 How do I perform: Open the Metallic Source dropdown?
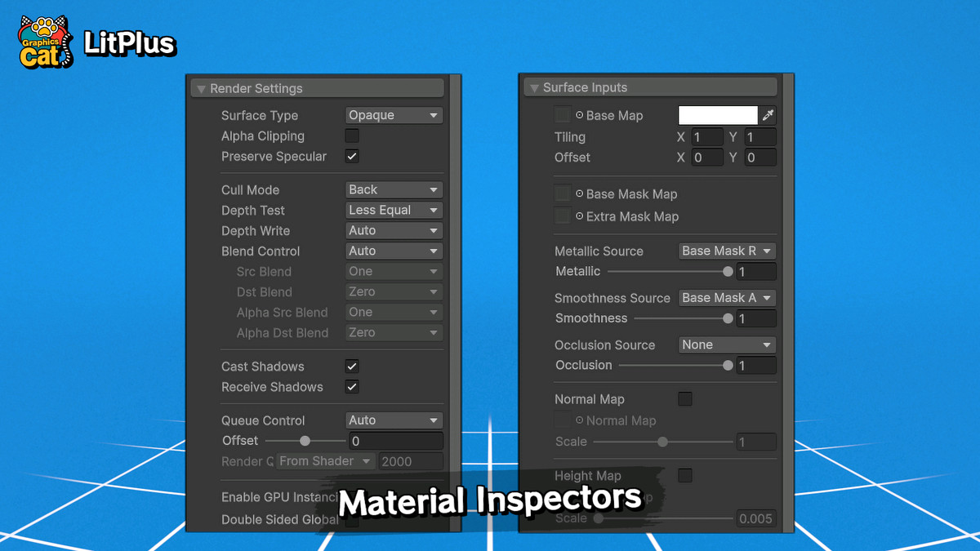727,251
